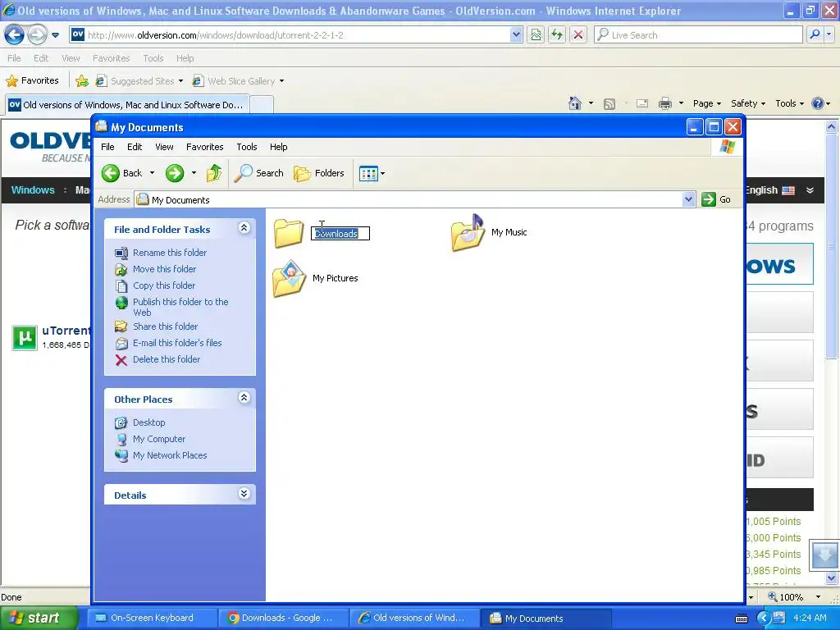Viewport: 840px width, 630px height.
Task: Open Search in My Documents toolbar
Action: [x=258, y=173]
